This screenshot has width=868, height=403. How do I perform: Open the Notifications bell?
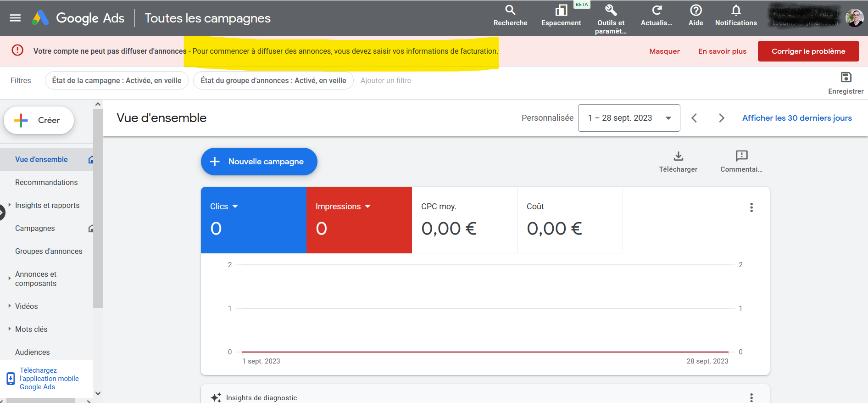click(x=736, y=11)
